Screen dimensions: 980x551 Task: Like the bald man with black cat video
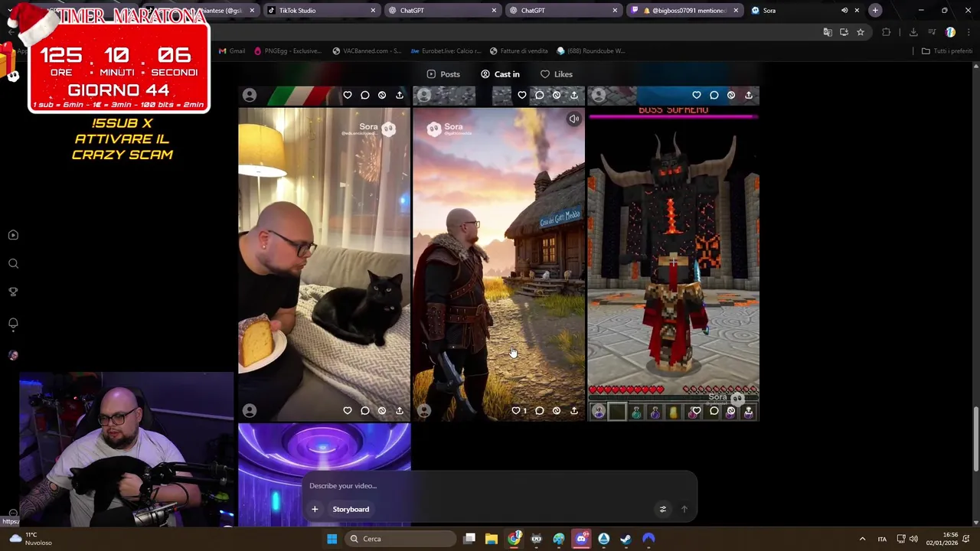[348, 411]
